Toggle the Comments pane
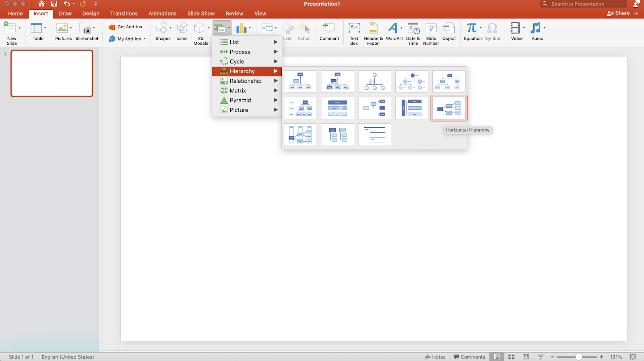 tap(469, 357)
